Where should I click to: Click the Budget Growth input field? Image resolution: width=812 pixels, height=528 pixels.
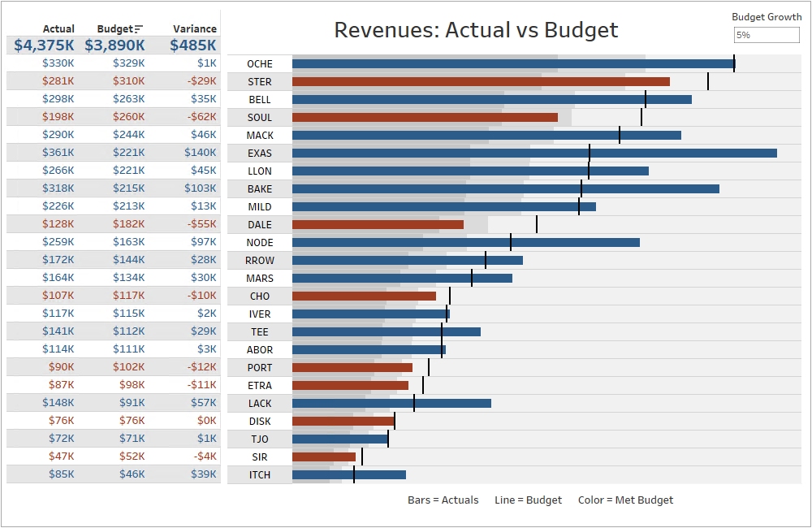[767, 35]
